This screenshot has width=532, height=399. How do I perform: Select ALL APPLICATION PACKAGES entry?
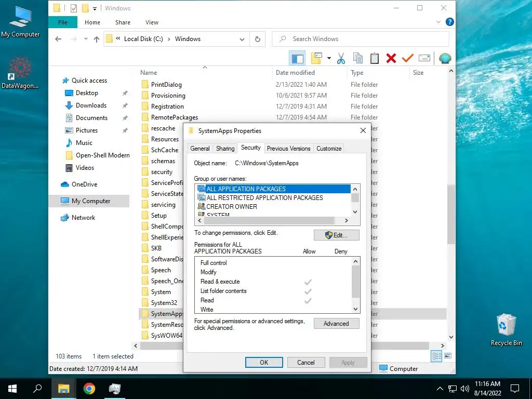[x=273, y=189]
